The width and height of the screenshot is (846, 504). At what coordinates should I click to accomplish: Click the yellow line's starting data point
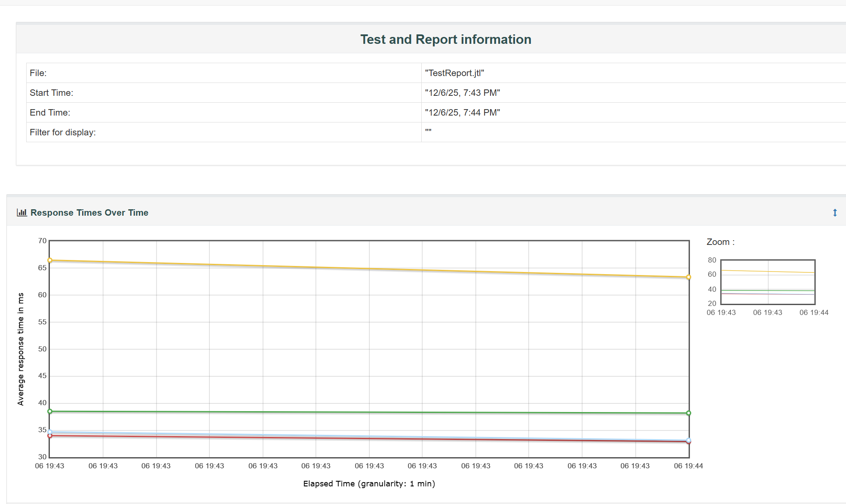50,260
